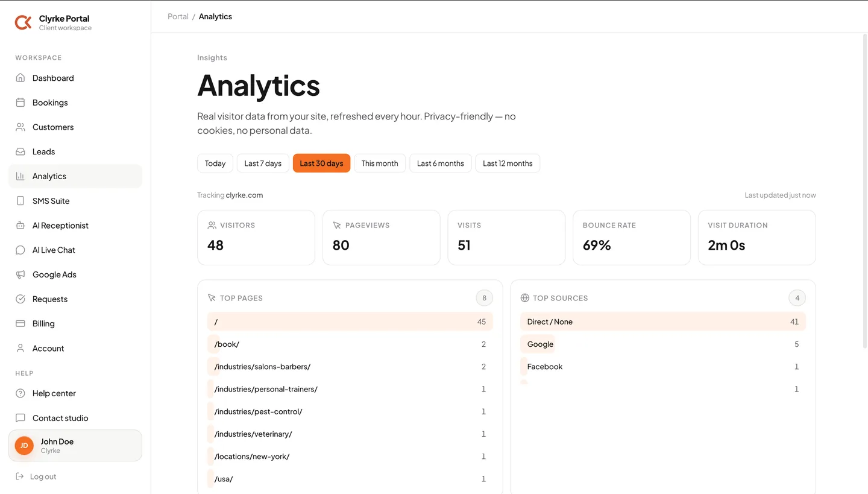Click the Clyrke Portal logo icon
Viewport: 868px width, 494px height.
tap(23, 22)
